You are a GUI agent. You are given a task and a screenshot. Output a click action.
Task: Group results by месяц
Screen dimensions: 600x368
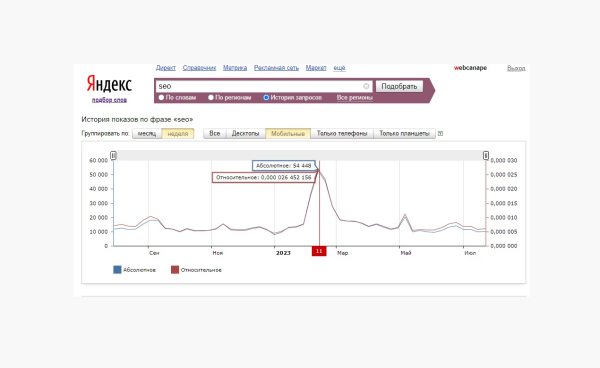147,134
